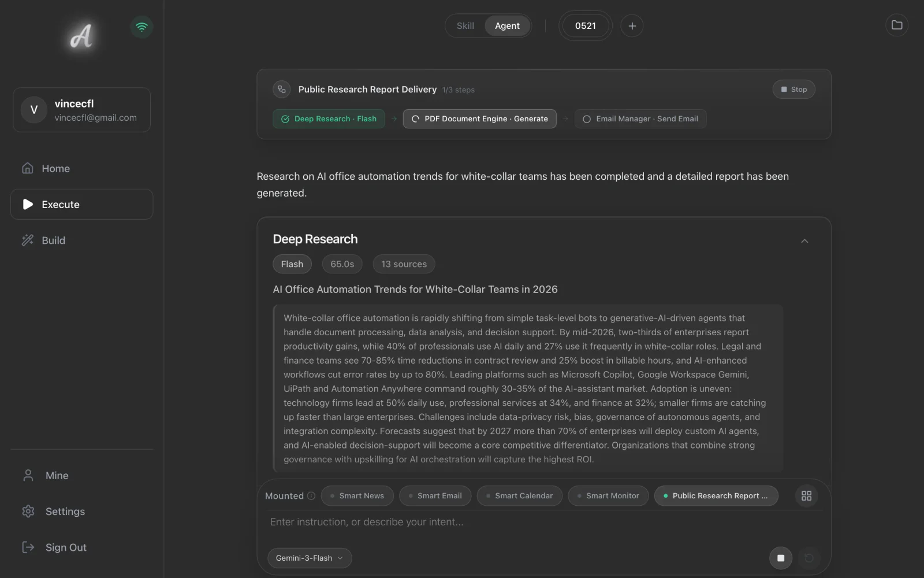Click the research summary paragraph
Screen dimensions: 924x578
tap(528, 389)
